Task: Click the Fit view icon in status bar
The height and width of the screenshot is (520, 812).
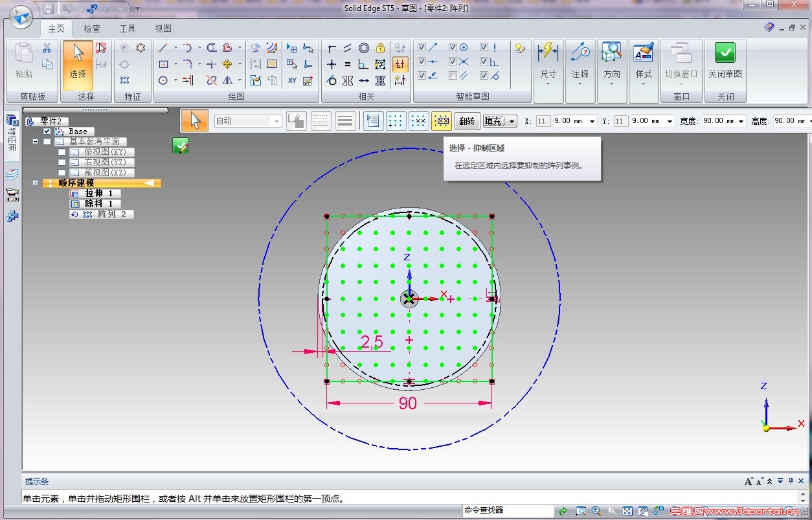Action: 627,511
